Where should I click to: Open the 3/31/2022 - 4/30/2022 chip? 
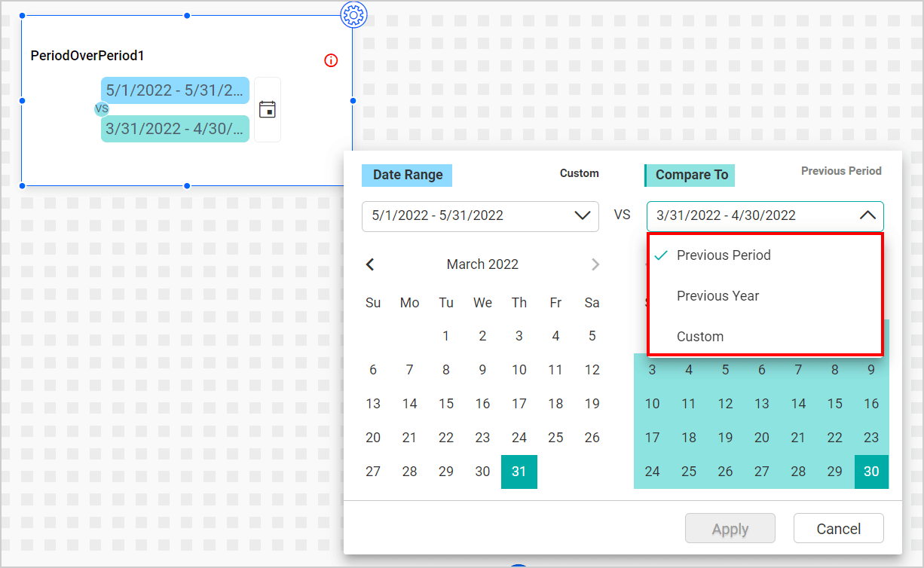175,129
